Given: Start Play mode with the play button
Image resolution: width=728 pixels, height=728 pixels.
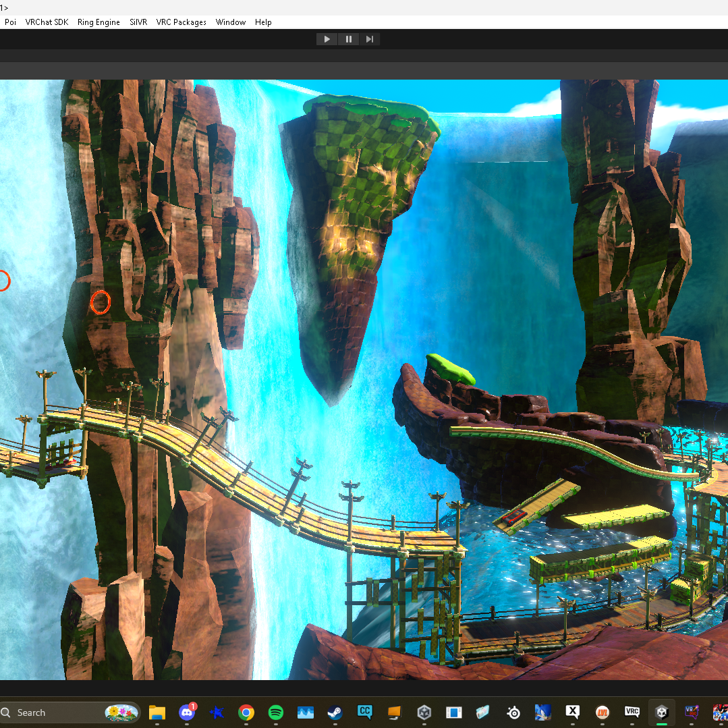Looking at the screenshot, I should pyautogui.click(x=327, y=39).
